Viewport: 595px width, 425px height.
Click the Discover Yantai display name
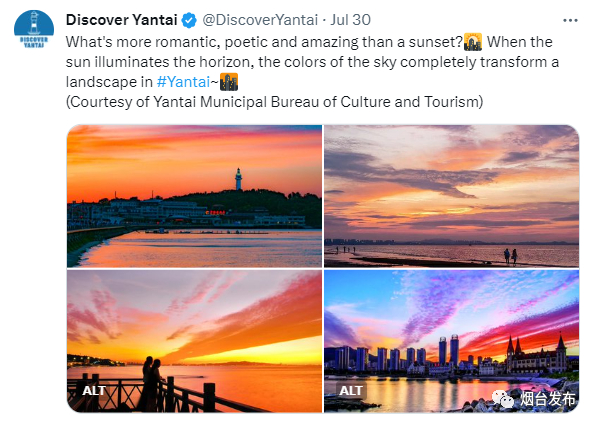click(x=121, y=20)
